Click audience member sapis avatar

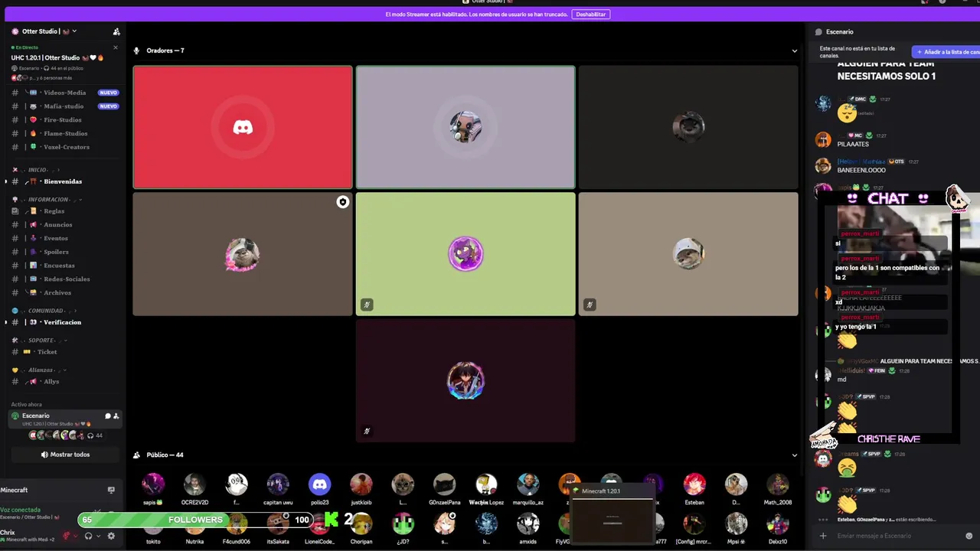click(x=153, y=484)
